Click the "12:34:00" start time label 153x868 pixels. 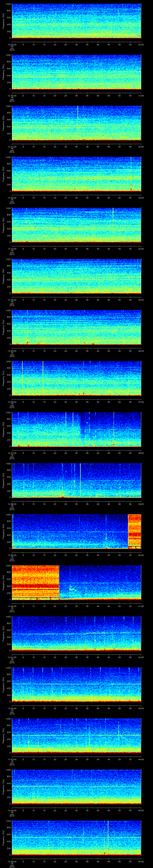[x=12, y=300]
